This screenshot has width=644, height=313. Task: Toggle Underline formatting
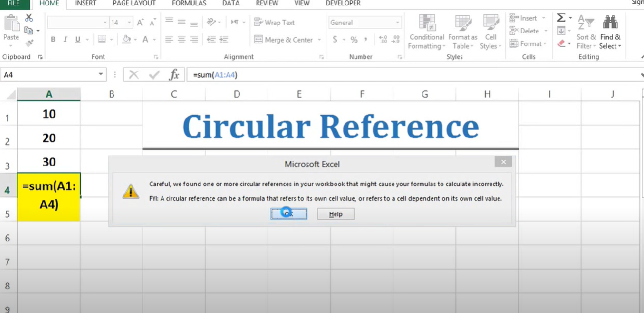tap(78, 40)
